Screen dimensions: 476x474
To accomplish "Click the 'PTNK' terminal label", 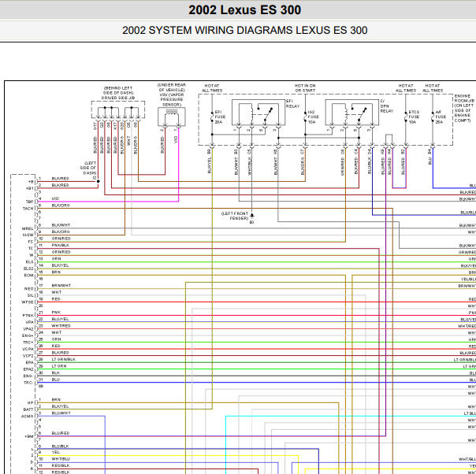I will (28, 316).
